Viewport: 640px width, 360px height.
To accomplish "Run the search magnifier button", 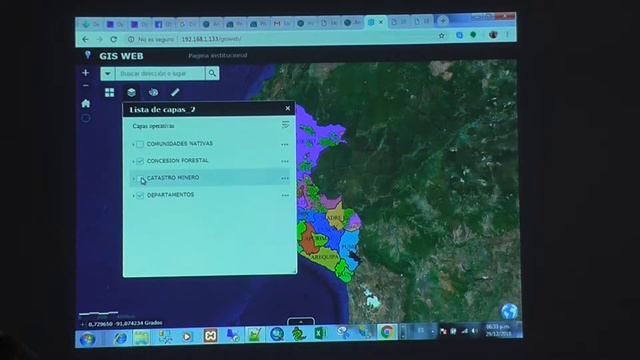I will pos(212,73).
